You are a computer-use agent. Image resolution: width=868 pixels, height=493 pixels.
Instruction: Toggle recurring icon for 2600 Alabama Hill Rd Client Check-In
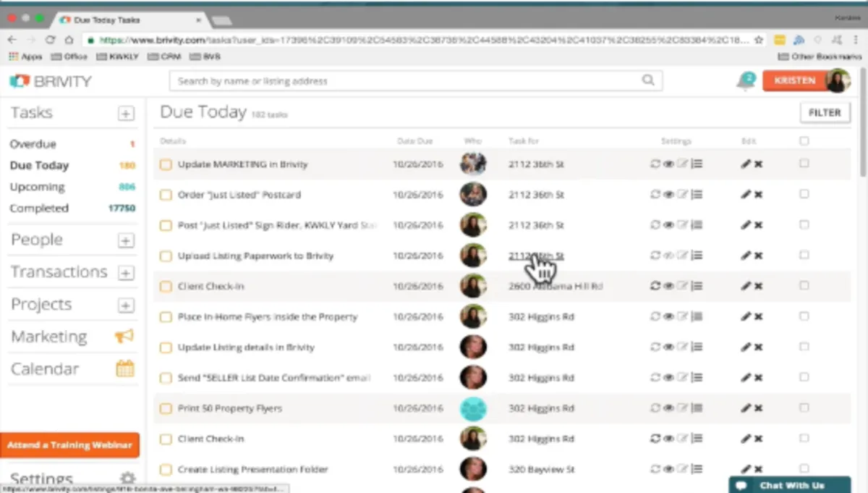click(x=655, y=286)
